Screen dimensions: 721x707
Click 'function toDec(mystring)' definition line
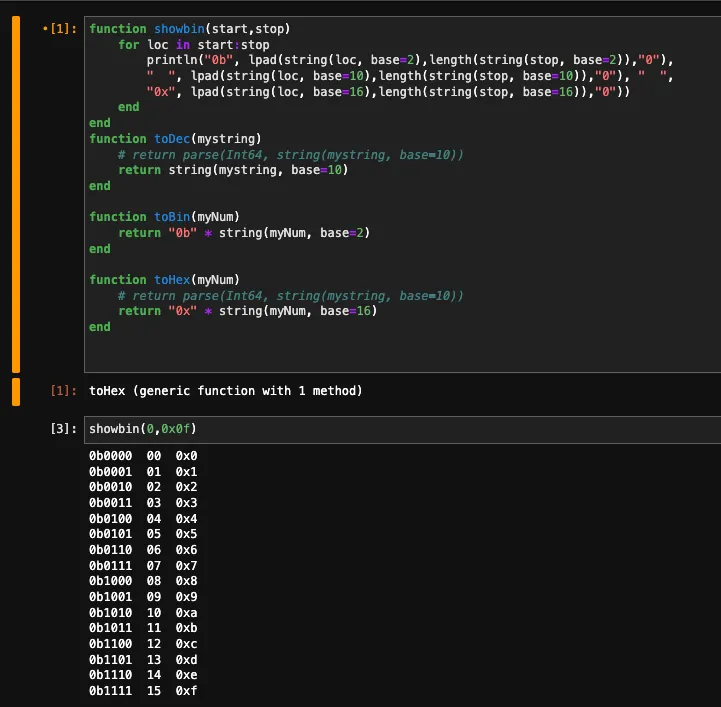pyautogui.click(x=175, y=139)
